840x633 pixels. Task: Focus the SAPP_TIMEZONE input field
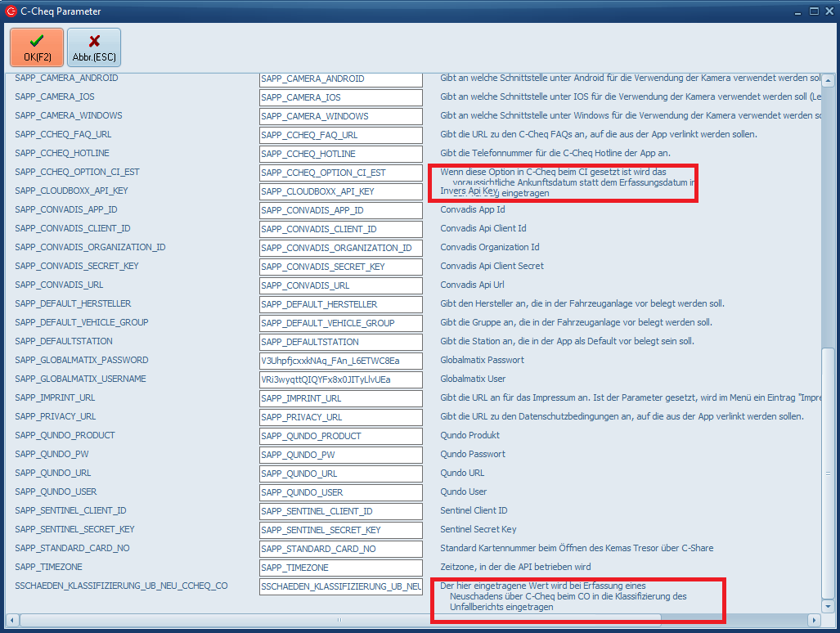(340, 568)
